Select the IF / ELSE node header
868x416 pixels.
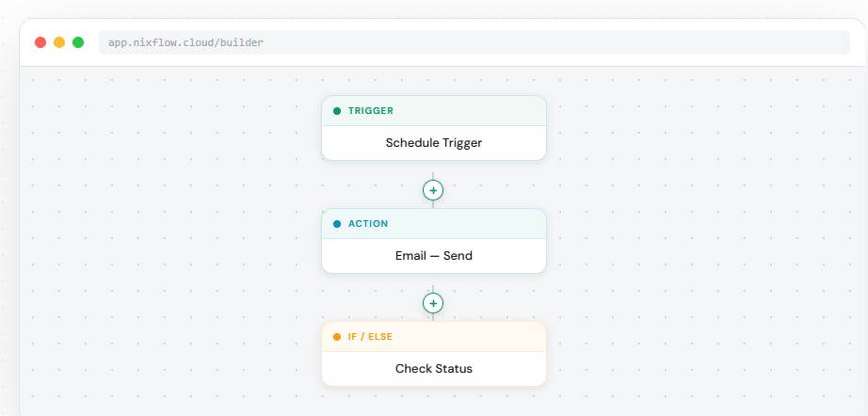tap(434, 337)
